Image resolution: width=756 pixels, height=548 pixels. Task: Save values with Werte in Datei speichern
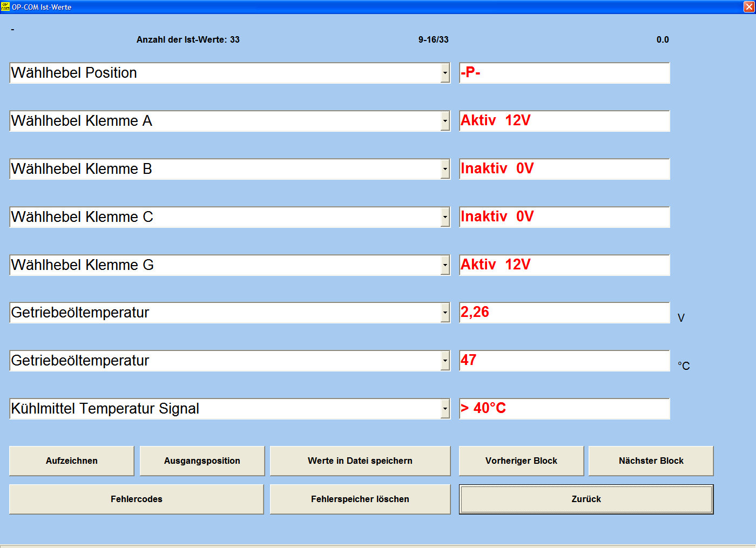click(360, 461)
